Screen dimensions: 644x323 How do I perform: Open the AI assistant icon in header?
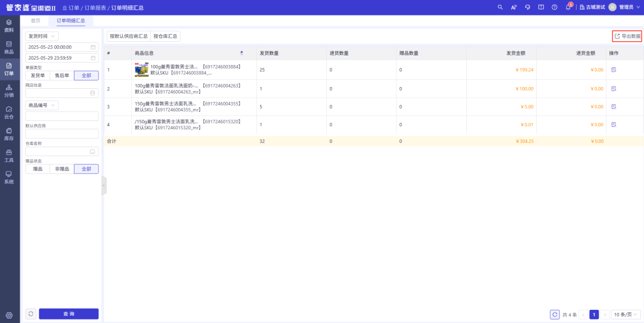click(x=513, y=7)
